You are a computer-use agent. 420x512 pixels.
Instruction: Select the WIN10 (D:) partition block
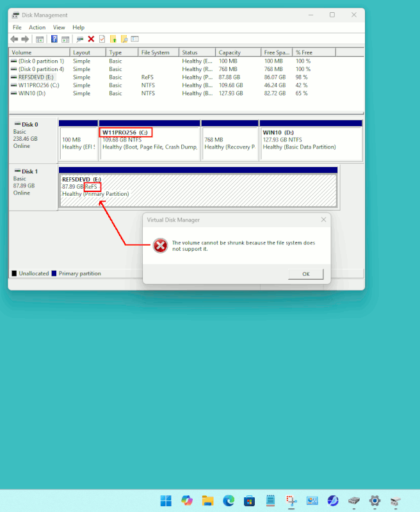point(311,140)
